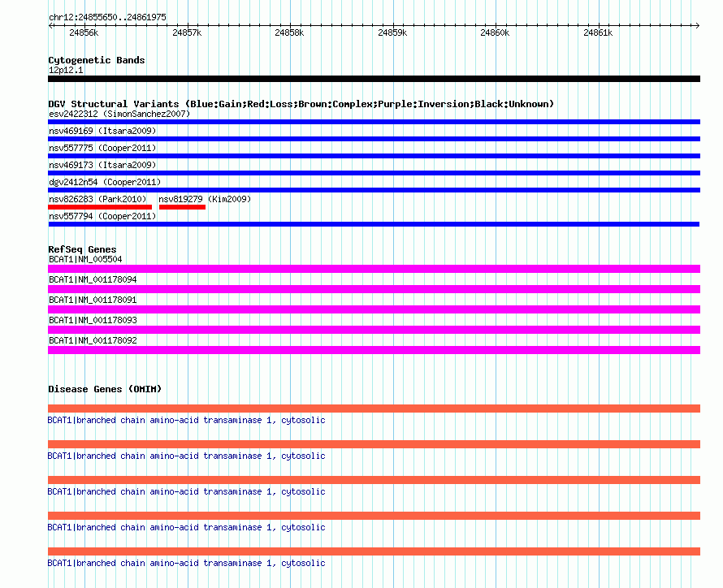Image resolution: width=723 pixels, height=588 pixels.
Task: Click the chr12:24855650..24861975 coordinate label
Action: (x=107, y=17)
